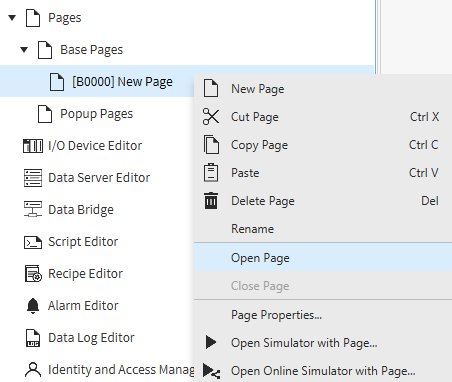Click the trash icon for Delete Page

pyautogui.click(x=211, y=200)
